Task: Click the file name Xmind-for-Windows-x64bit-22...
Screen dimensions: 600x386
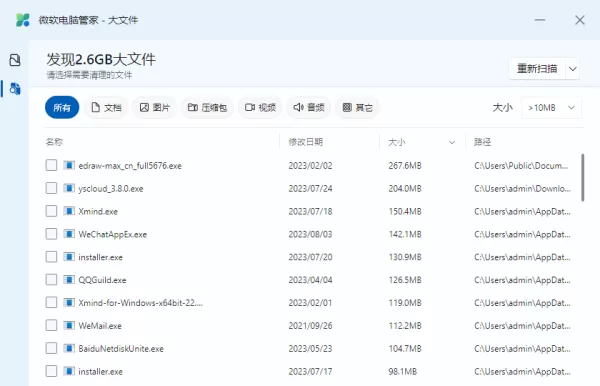Action: click(140, 303)
